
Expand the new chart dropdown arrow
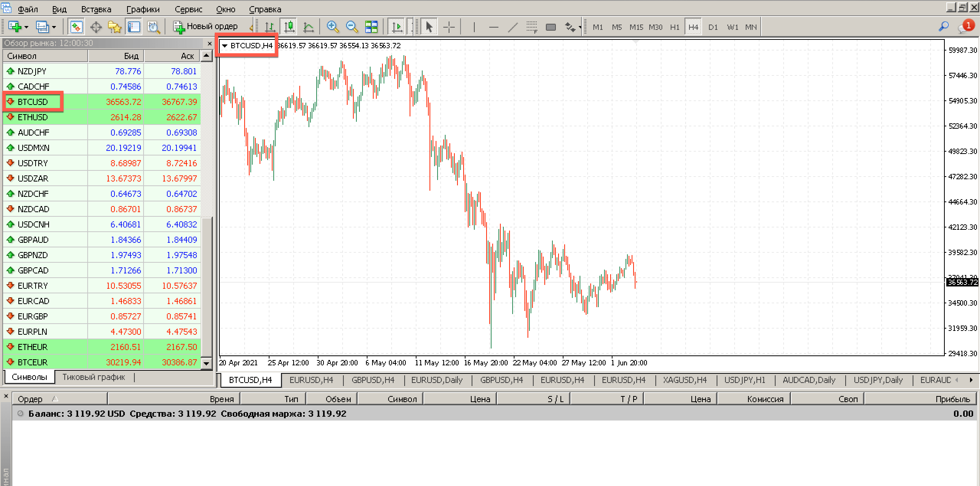[x=26, y=27]
